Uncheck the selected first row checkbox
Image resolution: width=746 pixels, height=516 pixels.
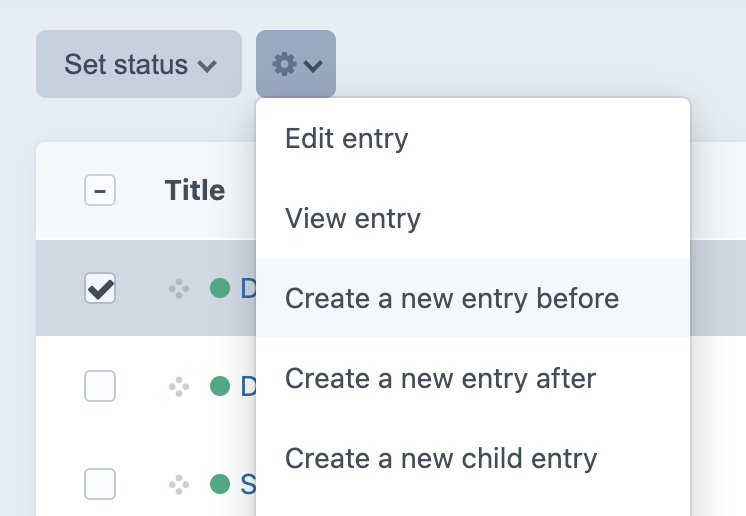(100, 289)
